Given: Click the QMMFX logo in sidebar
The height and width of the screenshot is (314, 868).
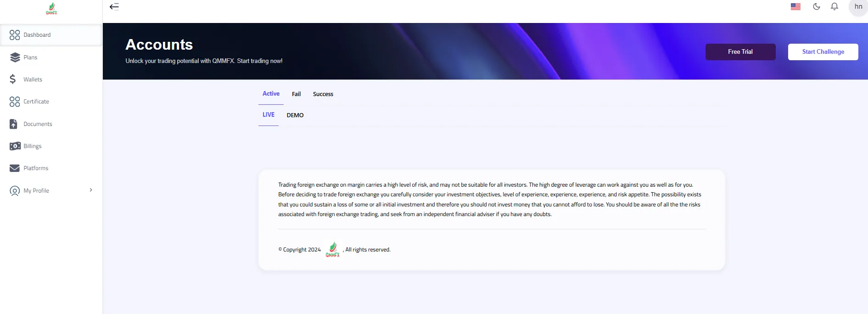Looking at the screenshot, I should pos(51,9).
